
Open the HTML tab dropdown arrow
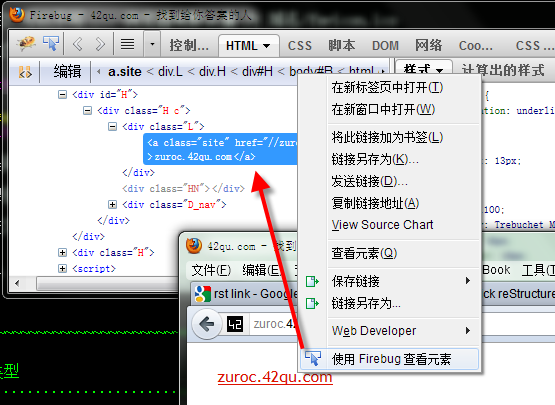pos(267,46)
